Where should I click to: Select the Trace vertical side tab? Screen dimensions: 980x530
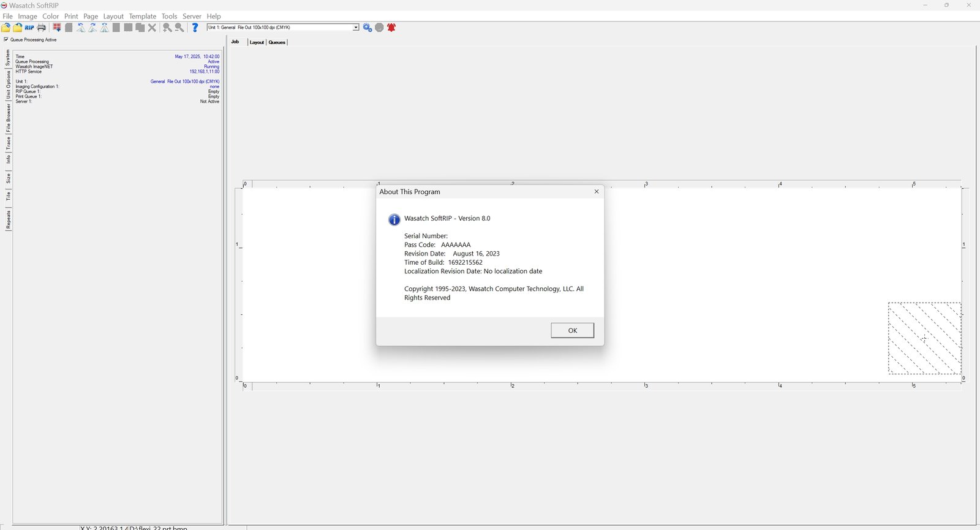[8, 143]
